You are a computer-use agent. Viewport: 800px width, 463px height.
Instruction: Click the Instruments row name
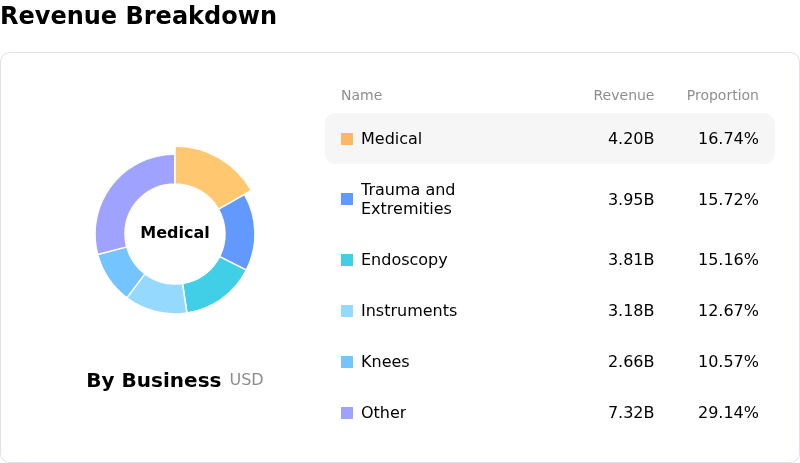coord(409,310)
